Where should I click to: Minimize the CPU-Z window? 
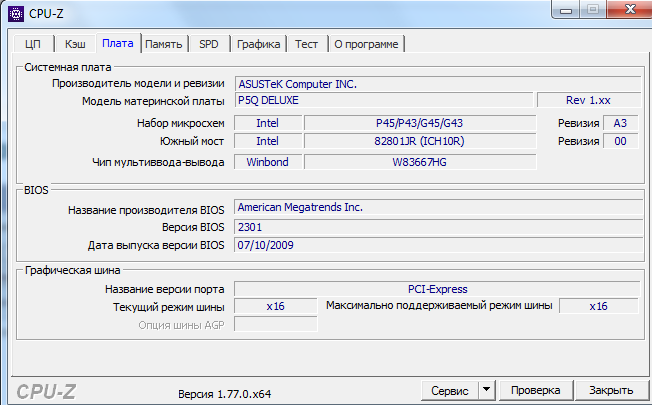(566, 10)
